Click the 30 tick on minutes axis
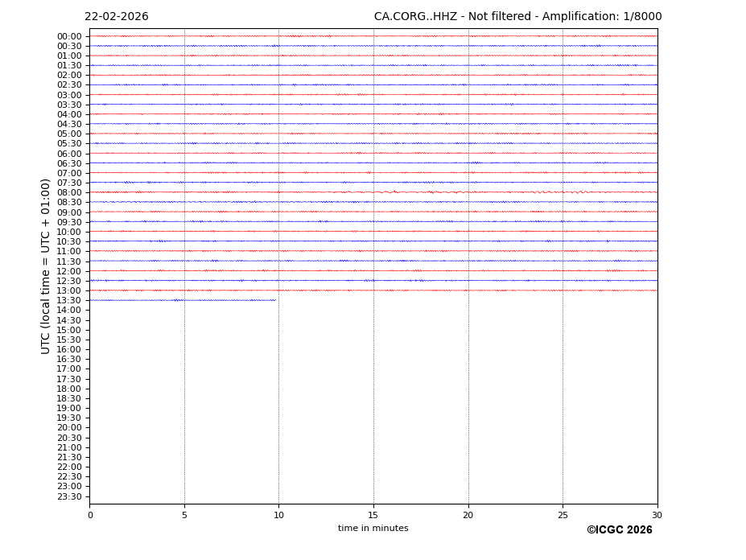Viewport: 746px width, 560px height. coord(657,515)
